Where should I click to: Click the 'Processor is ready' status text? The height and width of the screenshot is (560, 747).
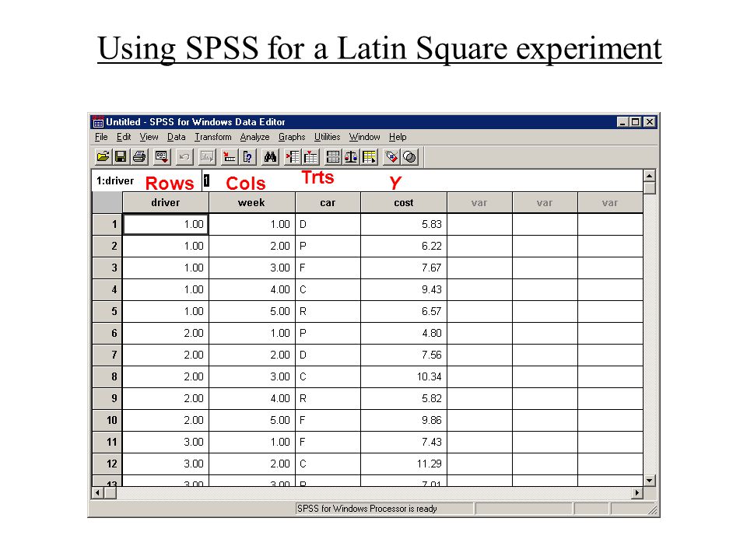point(403,509)
